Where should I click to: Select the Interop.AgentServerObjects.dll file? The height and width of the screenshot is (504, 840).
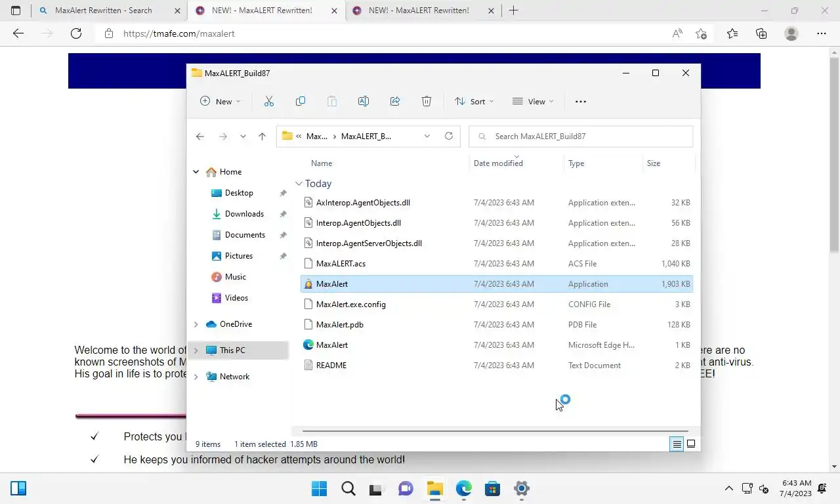(x=497, y=243)
